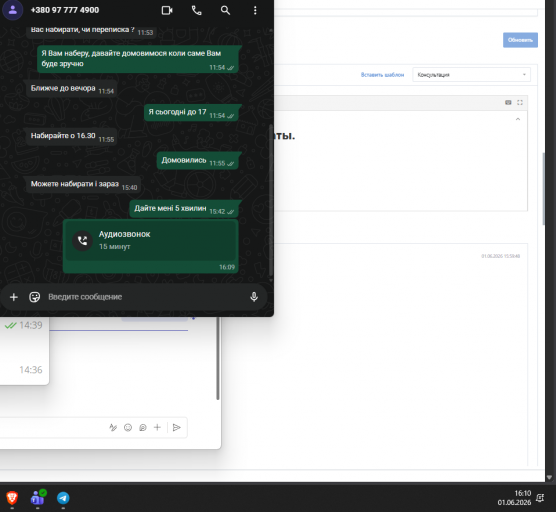The image size is (556, 512).
Task: Click the keyboard icon in editor toolbar
Action: [508, 102]
